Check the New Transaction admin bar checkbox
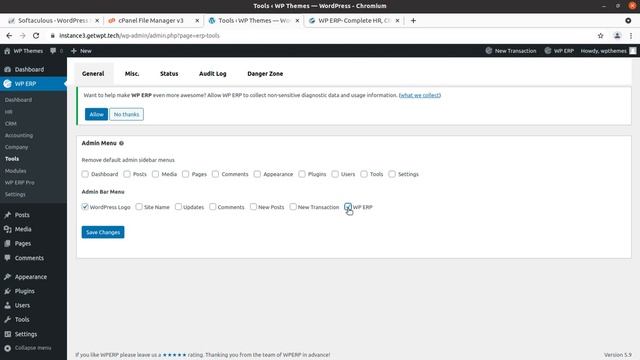Screen dimensions: 640x360 (293, 207)
